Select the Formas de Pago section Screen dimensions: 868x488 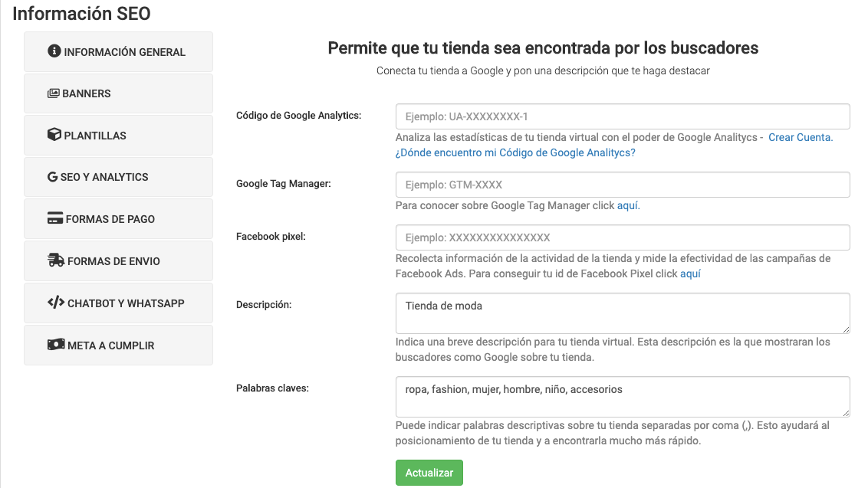119,218
